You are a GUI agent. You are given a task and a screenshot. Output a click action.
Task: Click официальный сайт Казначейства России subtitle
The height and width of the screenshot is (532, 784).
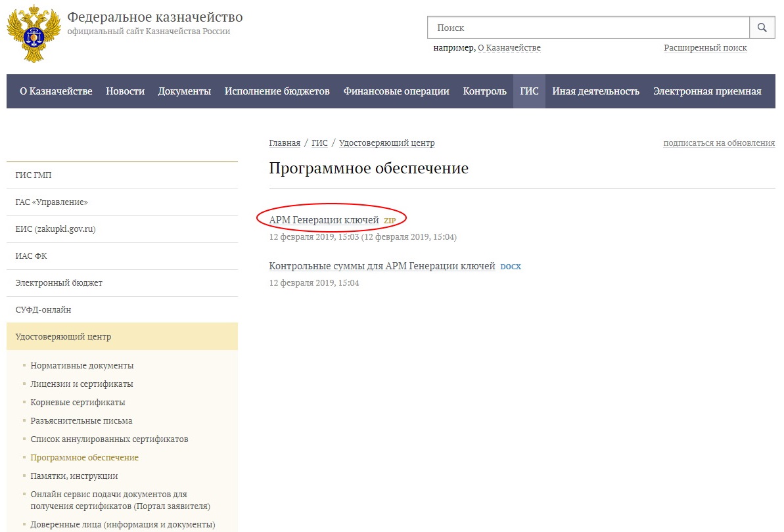(149, 32)
